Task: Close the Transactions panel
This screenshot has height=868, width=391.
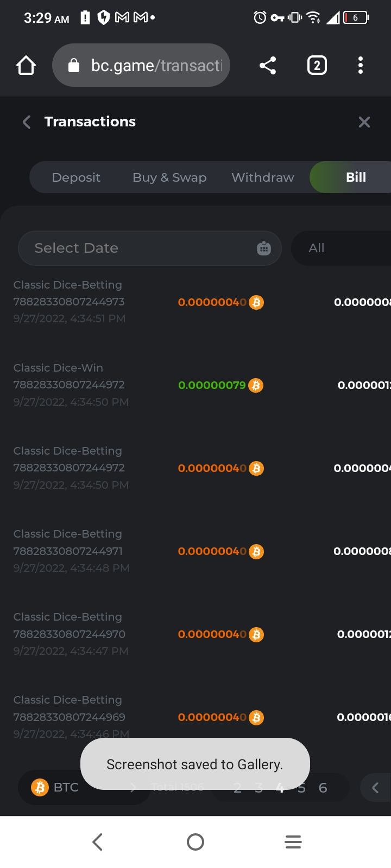Action: click(364, 122)
